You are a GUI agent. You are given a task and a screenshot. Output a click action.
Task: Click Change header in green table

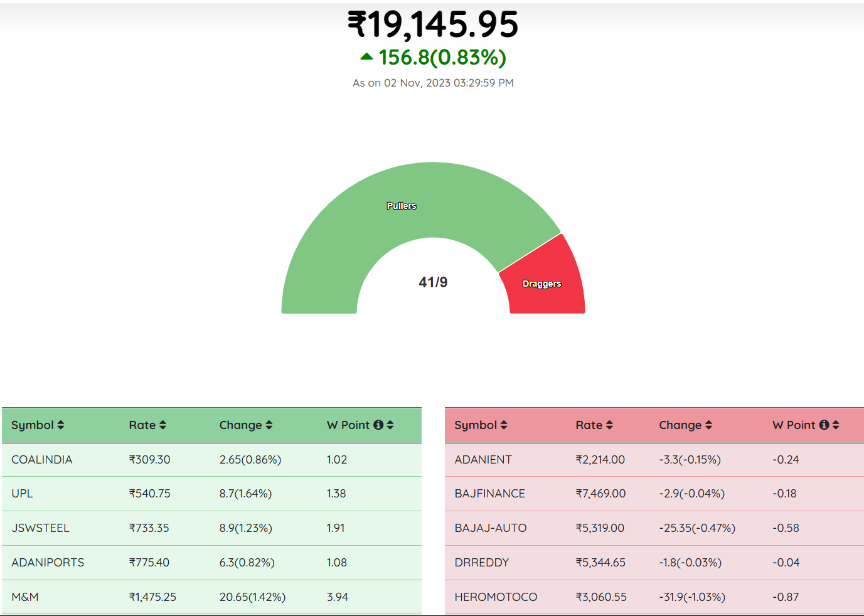pos(240,425)
